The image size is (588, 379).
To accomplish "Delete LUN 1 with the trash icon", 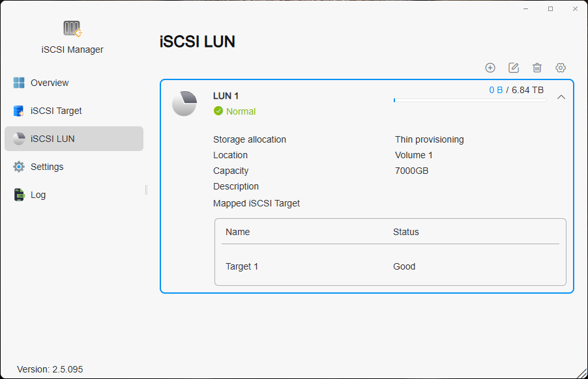I will click(537, 67).
